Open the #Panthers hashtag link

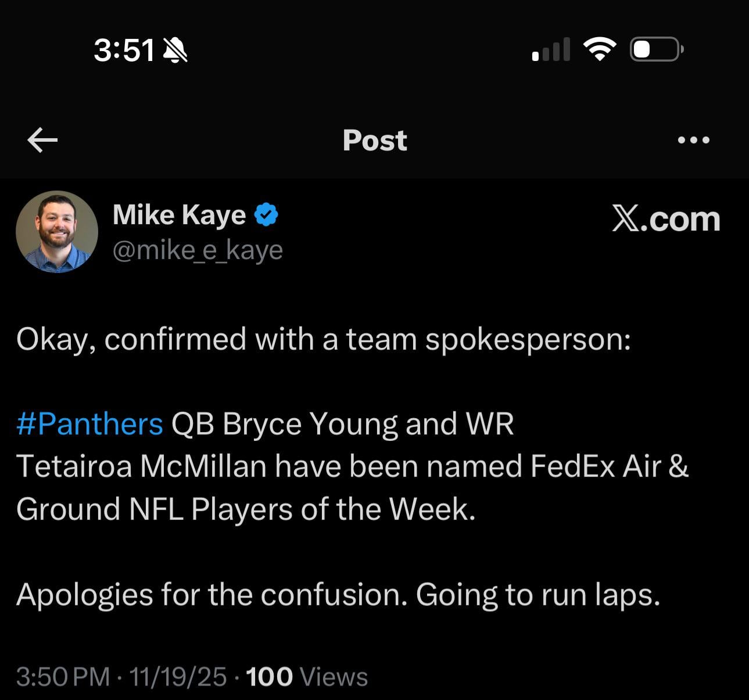pyautogui.click(x=90, y=423)
